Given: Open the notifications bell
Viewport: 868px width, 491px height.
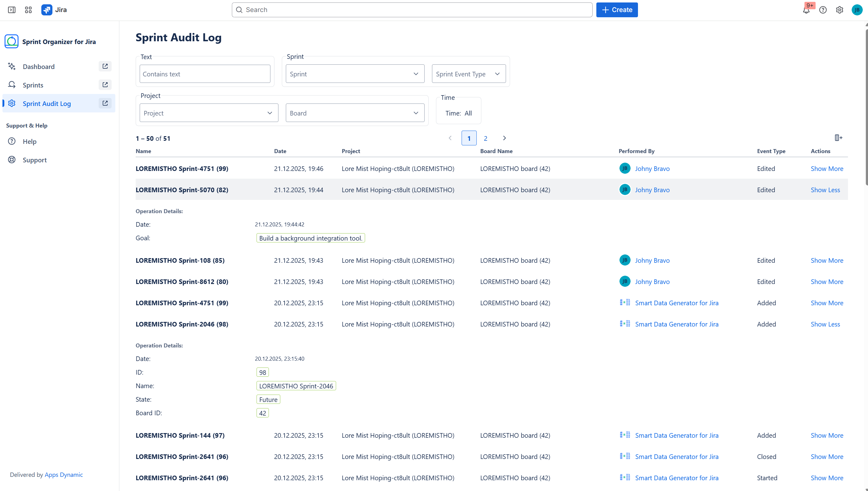Looking at the screenshot, I should 806,10.
